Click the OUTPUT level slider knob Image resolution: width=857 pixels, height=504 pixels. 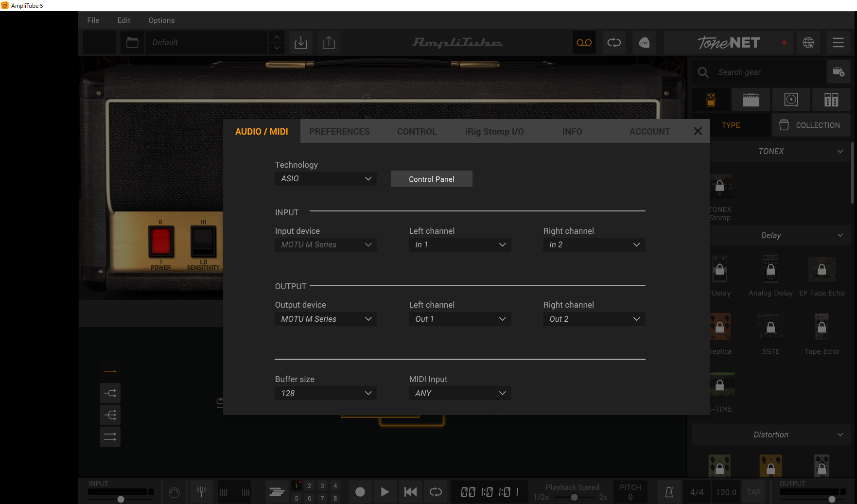(832, 499)
